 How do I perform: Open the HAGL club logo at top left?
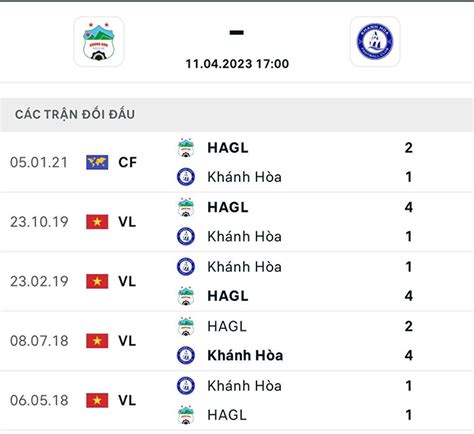(x=99, y=42)
